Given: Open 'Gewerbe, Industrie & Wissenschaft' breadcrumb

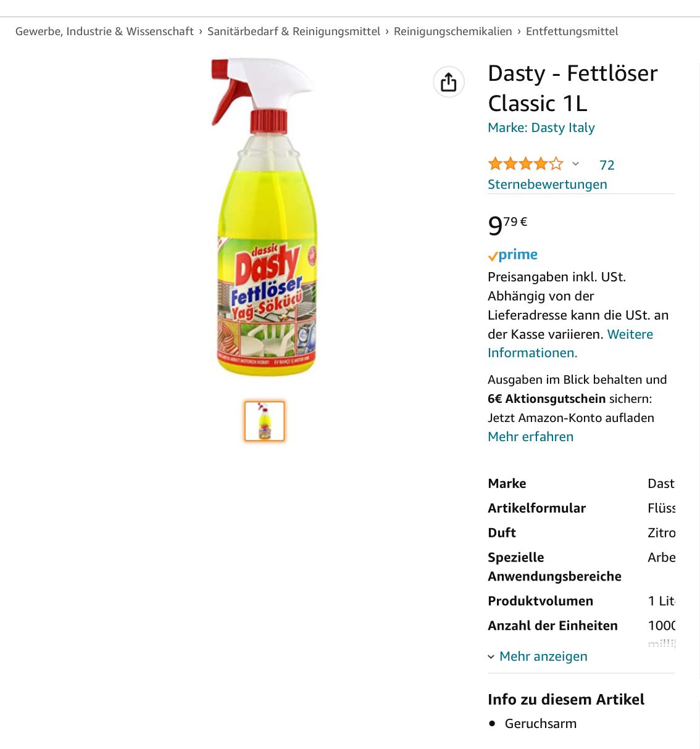Looking at the screenshot, I should tap(104, 31).
